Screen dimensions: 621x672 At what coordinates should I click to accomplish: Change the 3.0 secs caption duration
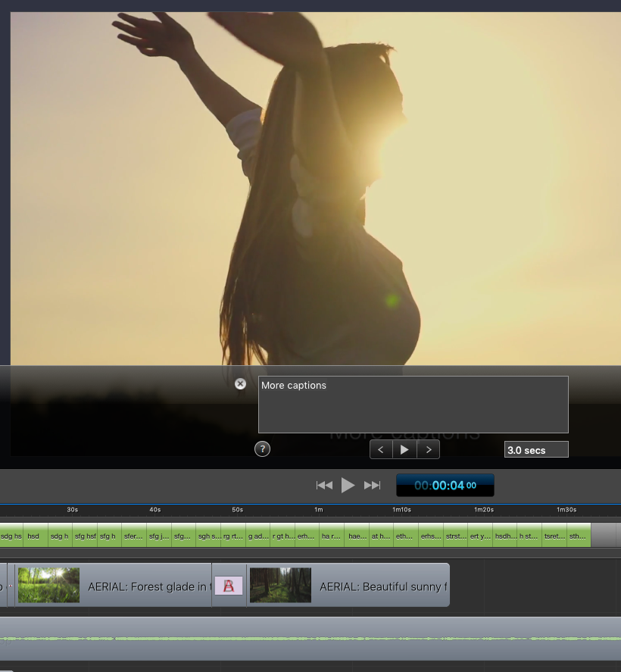pyautogui.click(x=535, y=449)
